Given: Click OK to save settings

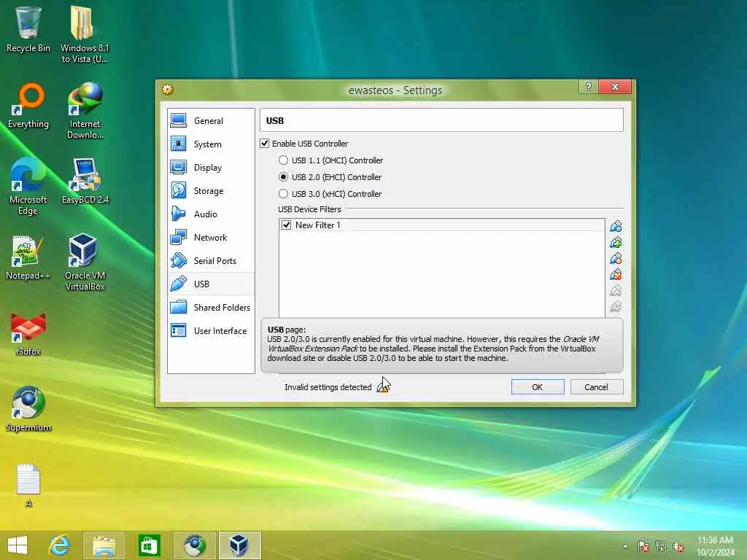Looking at the screenshot, I should point(538,387).
